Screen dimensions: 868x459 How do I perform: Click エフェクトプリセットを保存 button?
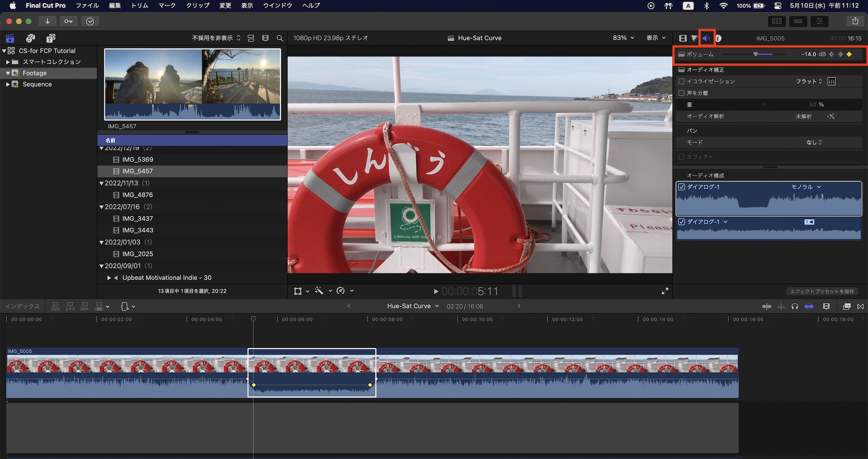pos(822,291)
